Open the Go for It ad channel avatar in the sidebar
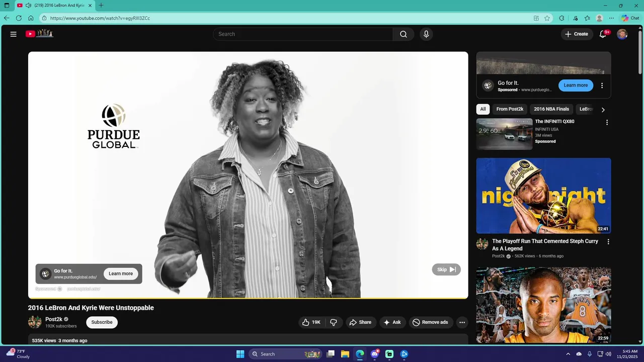Viewport: 644px width, 362px height. [488, 85]
